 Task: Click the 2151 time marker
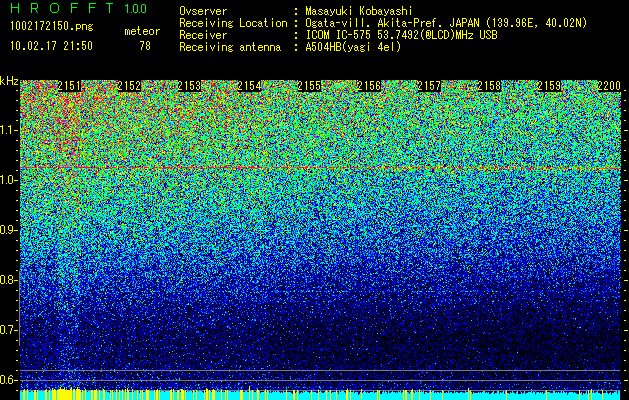coord(69,86)
